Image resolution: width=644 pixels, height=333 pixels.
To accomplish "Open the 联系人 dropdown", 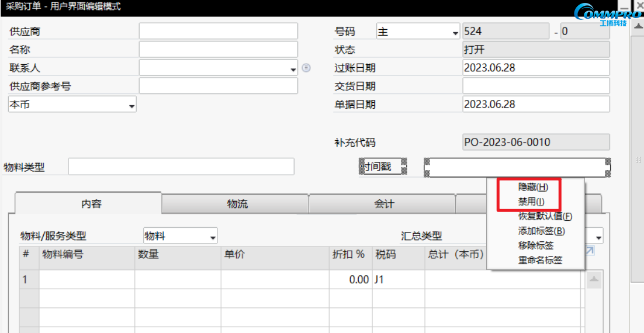I will (293, 70).
